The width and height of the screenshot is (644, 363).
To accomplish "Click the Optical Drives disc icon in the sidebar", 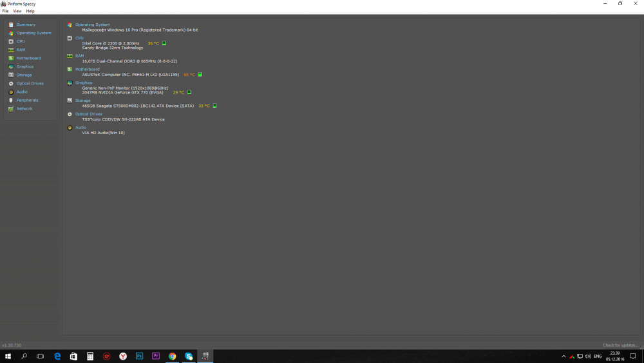I will point(11,83).
